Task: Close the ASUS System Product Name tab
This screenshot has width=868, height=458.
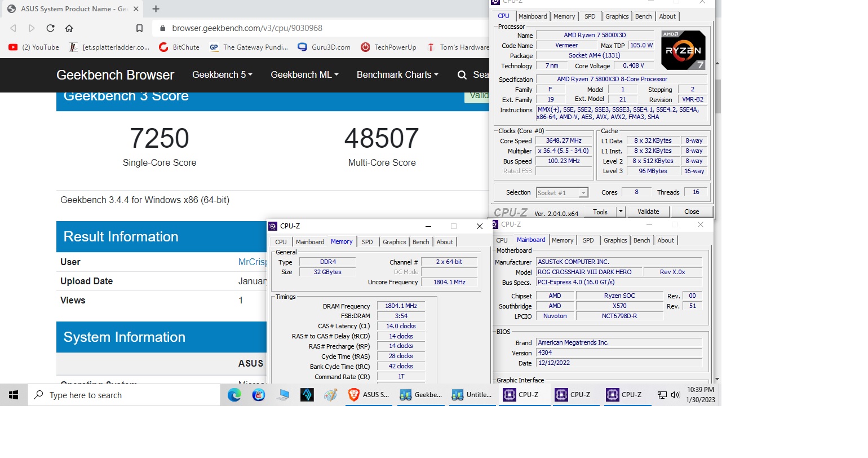Action: tap(136, 9)
